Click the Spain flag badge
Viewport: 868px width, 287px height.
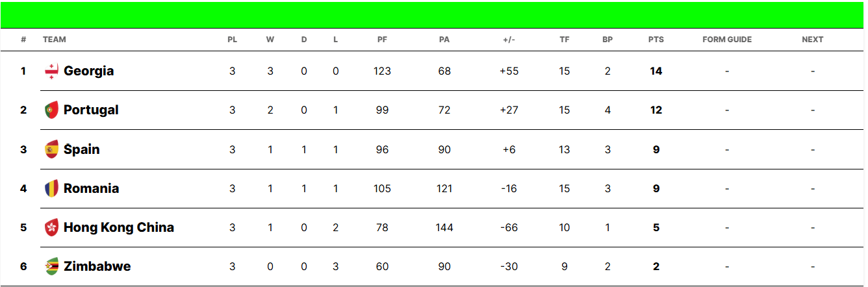[x=51, y=149]
